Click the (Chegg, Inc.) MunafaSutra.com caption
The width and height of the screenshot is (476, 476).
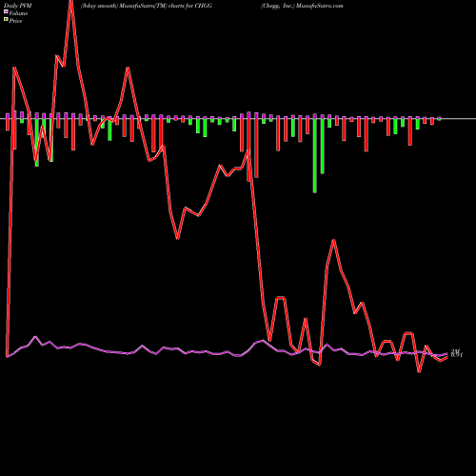tap(302, 6)
